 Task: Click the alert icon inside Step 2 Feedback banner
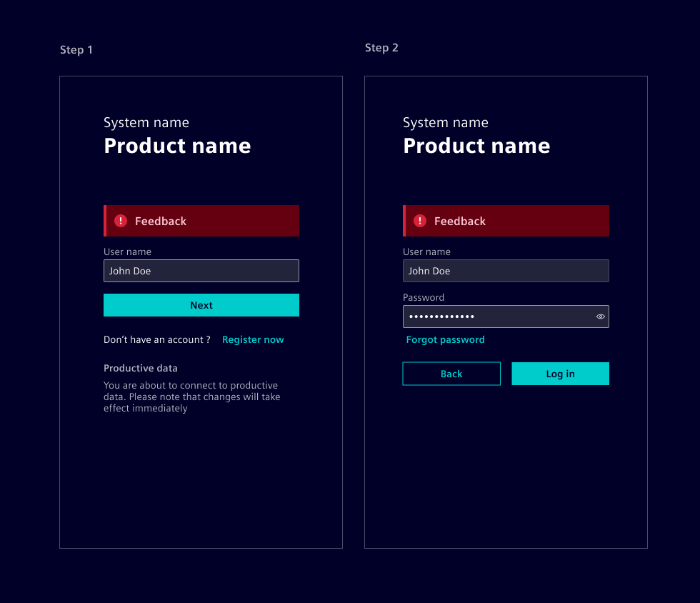coord(419,221)
